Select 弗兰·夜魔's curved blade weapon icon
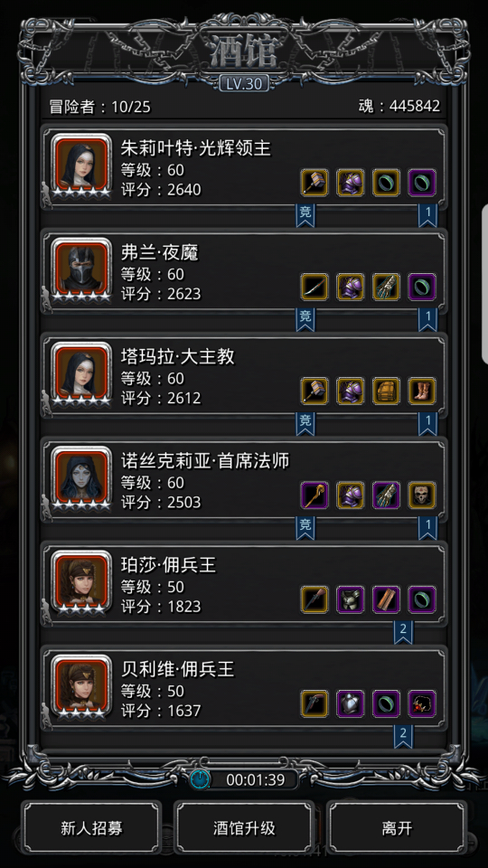 pyautogui.click(x=314, y=287)
